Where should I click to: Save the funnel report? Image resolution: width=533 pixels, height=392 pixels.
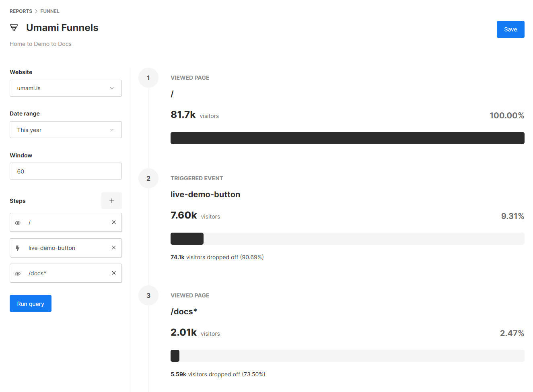click(510, 29)
